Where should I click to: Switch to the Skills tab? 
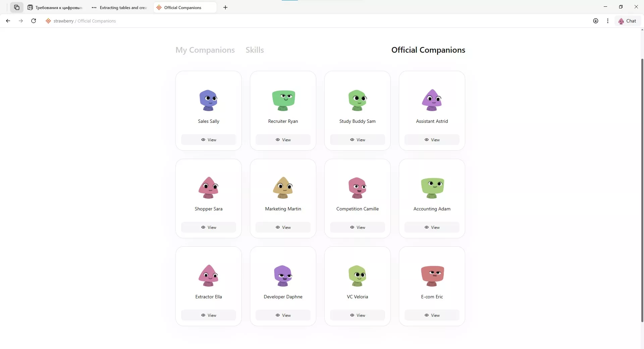coord(255,50)
